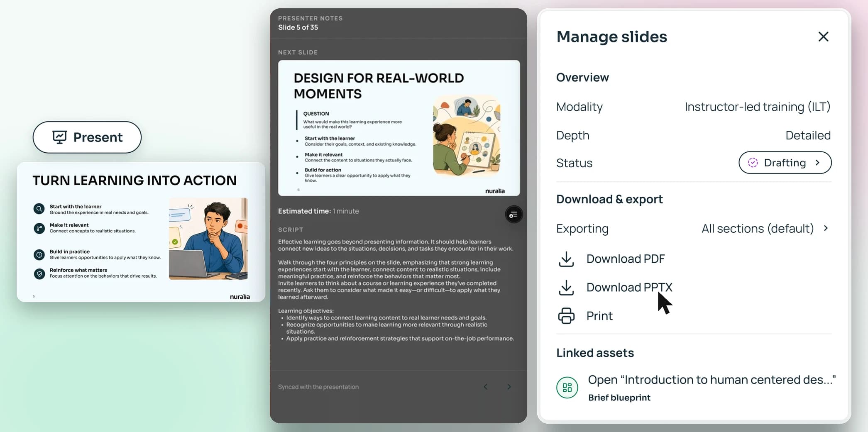Viewport: 868px width, 432px height.
Task: Click the Estimated time: 1 minute text
Action: 318,211
